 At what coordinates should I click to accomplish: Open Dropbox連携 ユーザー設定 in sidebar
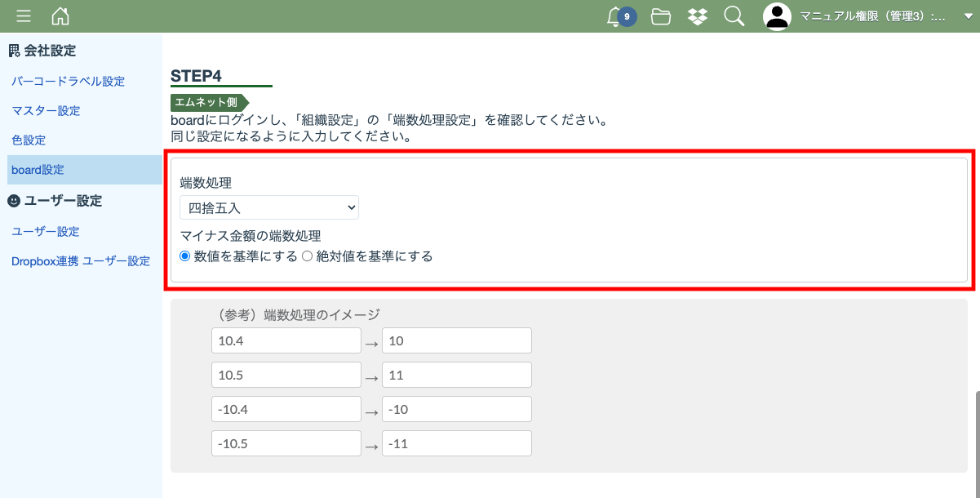[81, 261]
